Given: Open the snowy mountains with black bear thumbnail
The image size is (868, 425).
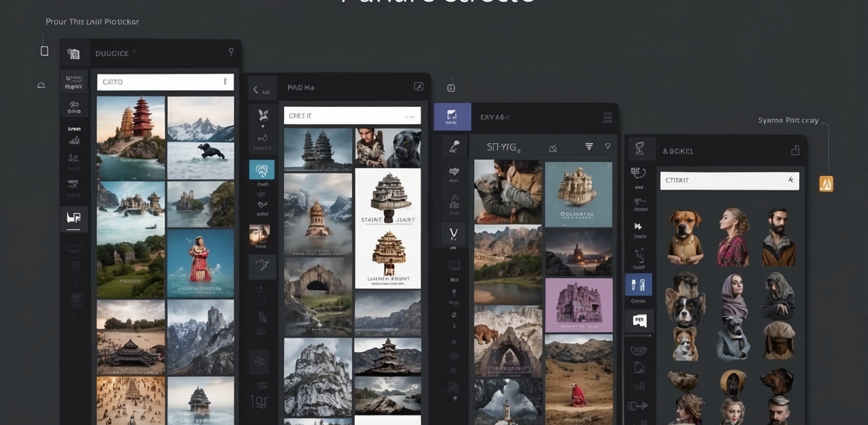Looking at the screenshot, I should pyautogui.click(x=200, y=138).
